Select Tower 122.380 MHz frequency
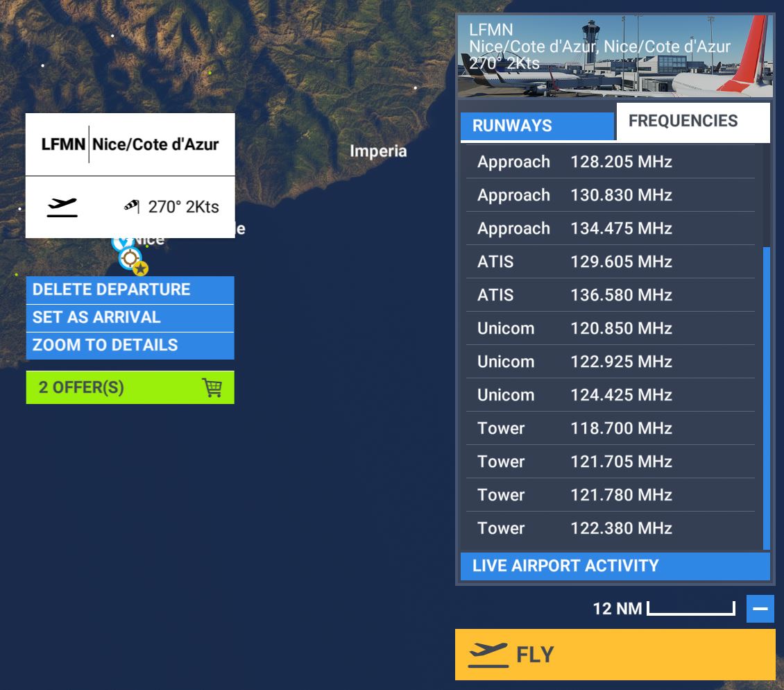Screen dimensions: 784x690 pyautogui.click(x=610, y=528)
